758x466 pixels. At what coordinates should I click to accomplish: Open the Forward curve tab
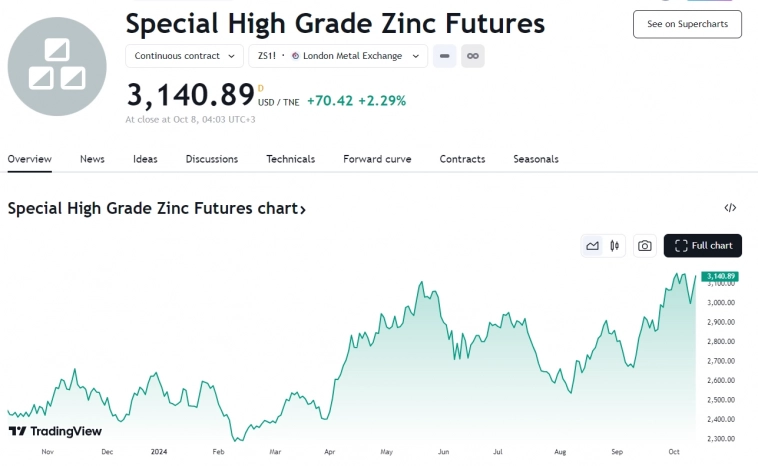tap(377, 159)
